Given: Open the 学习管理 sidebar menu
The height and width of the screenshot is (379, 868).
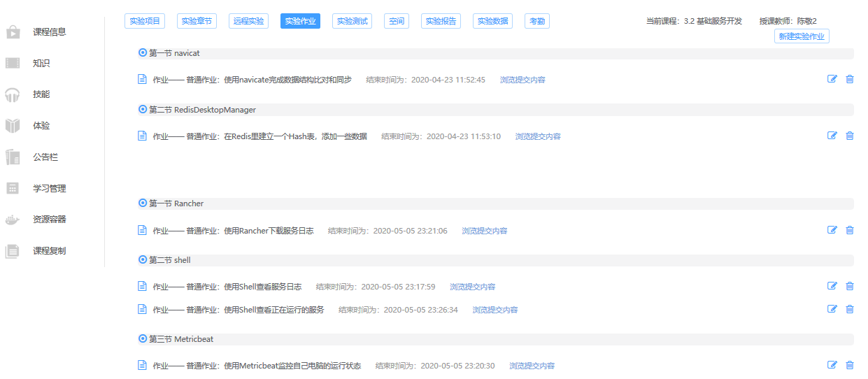Looking at the screenshot, I should [x=50, y=188].
